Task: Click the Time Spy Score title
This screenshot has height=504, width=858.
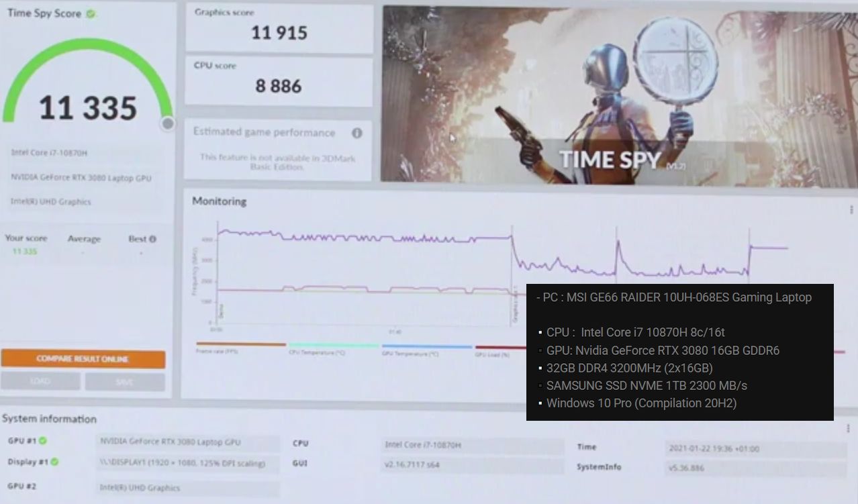Action: 44,13
